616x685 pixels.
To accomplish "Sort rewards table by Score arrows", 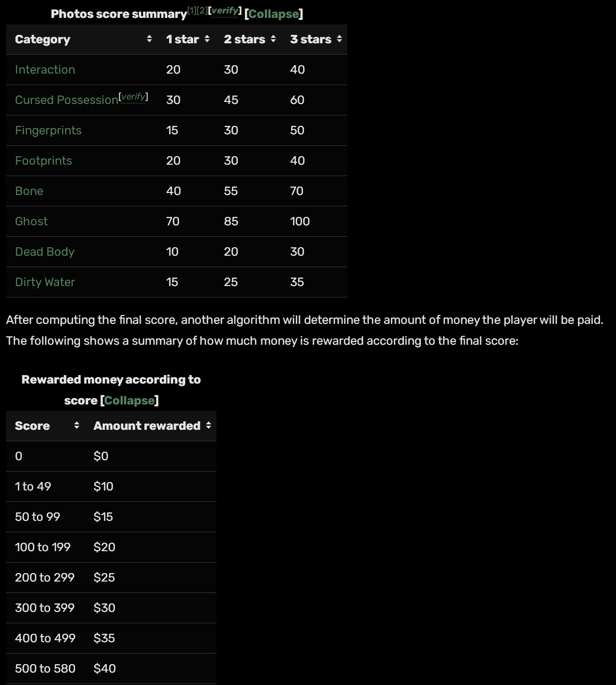I will 77,425.
